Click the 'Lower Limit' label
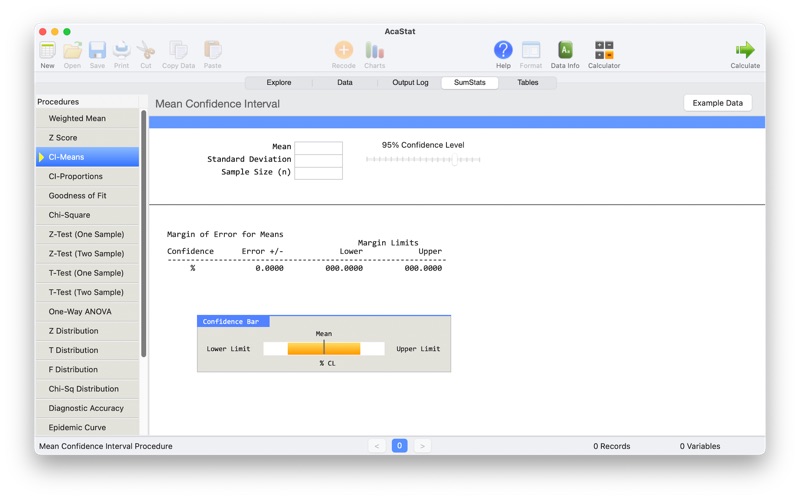The height and width of the screenshot is (500, 800). (x=228, y=349)
